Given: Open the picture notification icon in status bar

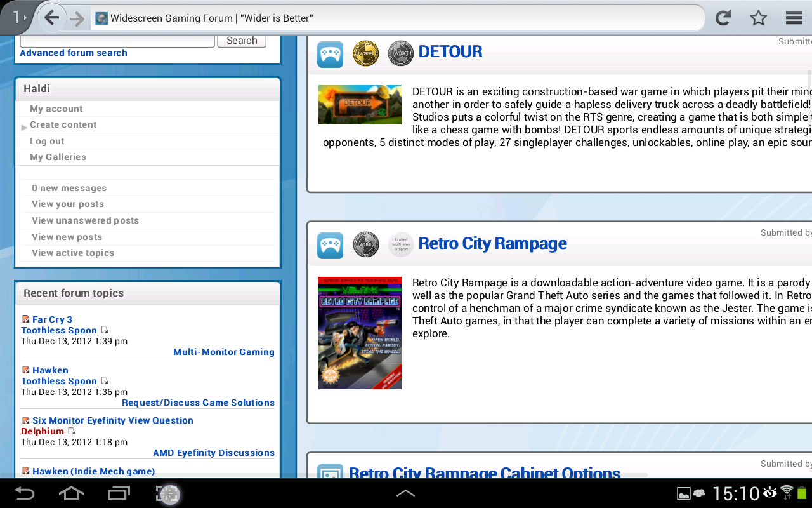Looking at the screenshot, I should 684,493.
